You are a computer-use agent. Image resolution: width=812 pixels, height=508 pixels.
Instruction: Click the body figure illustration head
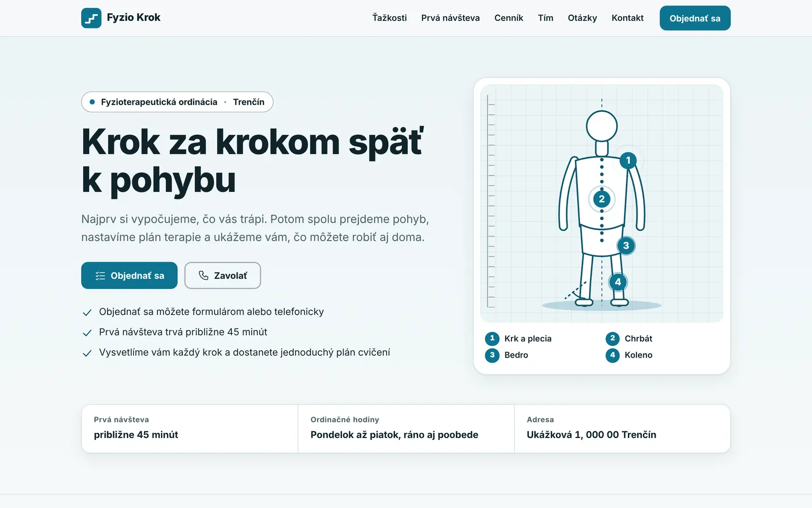(x=602, y=126)
